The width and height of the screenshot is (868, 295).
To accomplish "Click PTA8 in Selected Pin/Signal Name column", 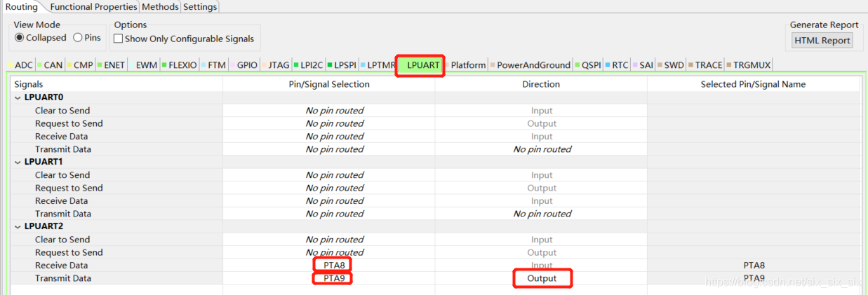I will click(x=754, y=266).
